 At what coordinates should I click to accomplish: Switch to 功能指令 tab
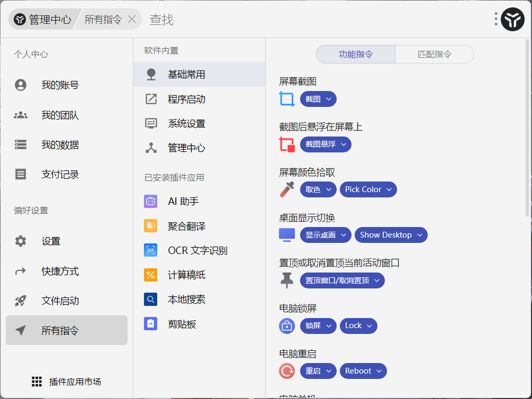pyautogui.click(x=356, y=54)
